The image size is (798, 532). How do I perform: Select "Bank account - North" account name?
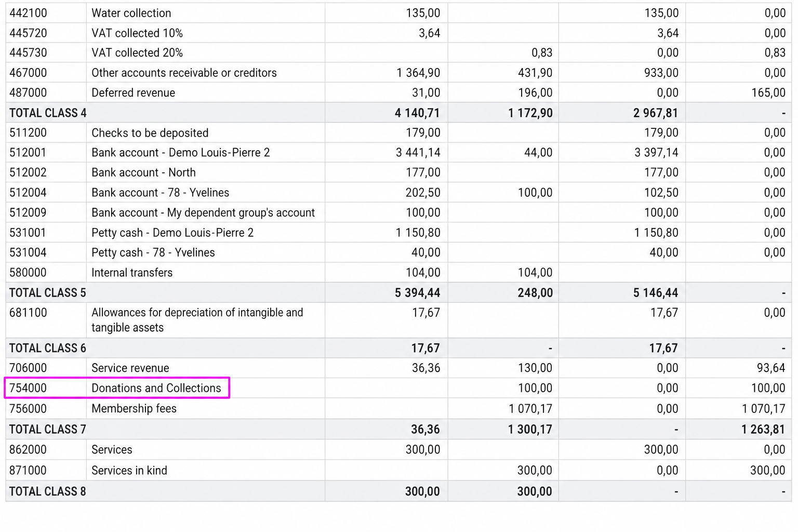point(144,172)
